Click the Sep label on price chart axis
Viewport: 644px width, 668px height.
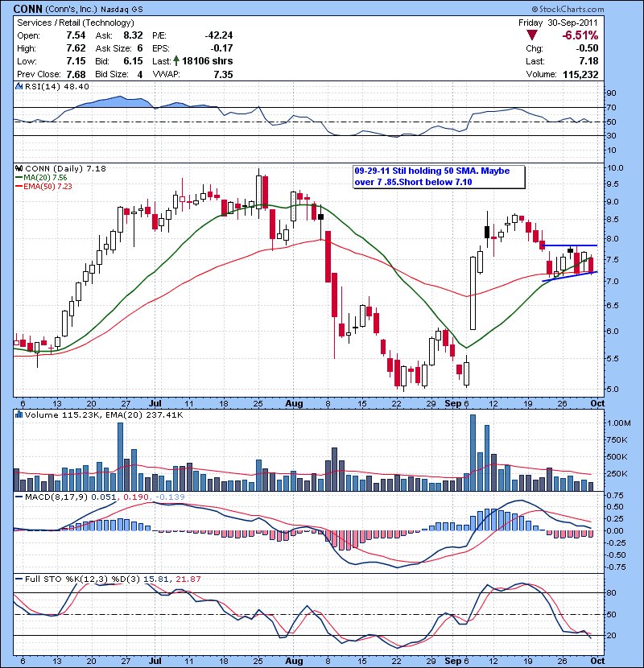(452, 403)
